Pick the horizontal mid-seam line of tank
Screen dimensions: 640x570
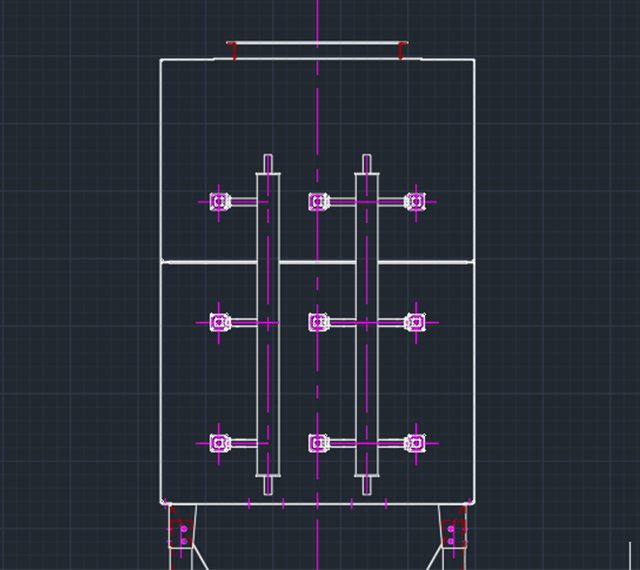pyautogui.click(x=318, y=262)
